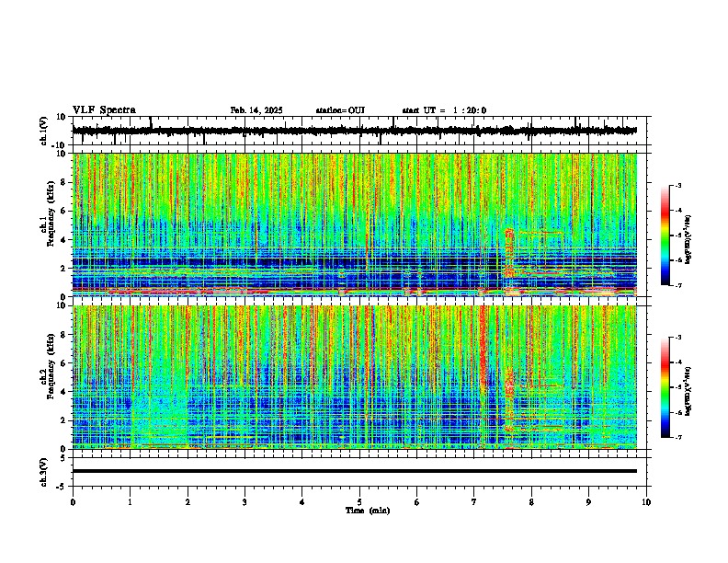Click the "Time (min)" axis title
The width and height of the screenshot is (728, 563).
pos(368,511)
